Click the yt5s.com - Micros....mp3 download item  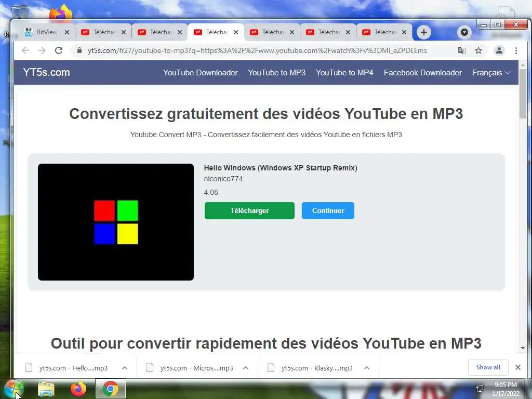(x=197, y=368)
